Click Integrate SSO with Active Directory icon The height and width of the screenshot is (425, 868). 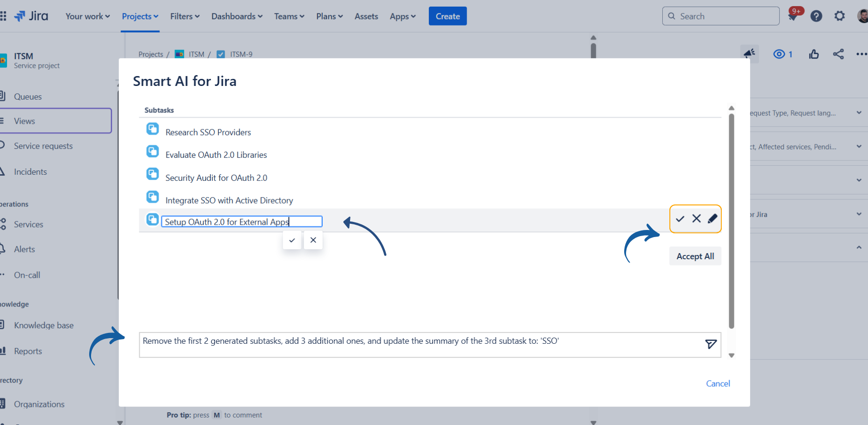[152, 196]
